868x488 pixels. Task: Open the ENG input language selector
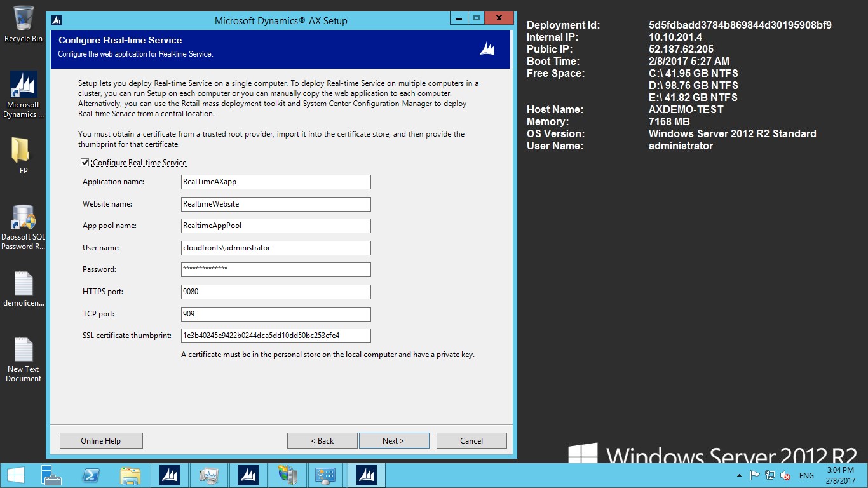click(806, 475)
